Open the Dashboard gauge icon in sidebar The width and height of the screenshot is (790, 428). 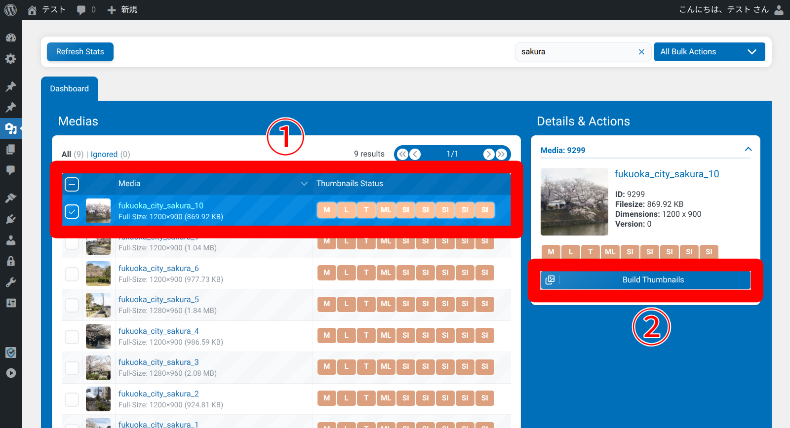coord(10,37)
